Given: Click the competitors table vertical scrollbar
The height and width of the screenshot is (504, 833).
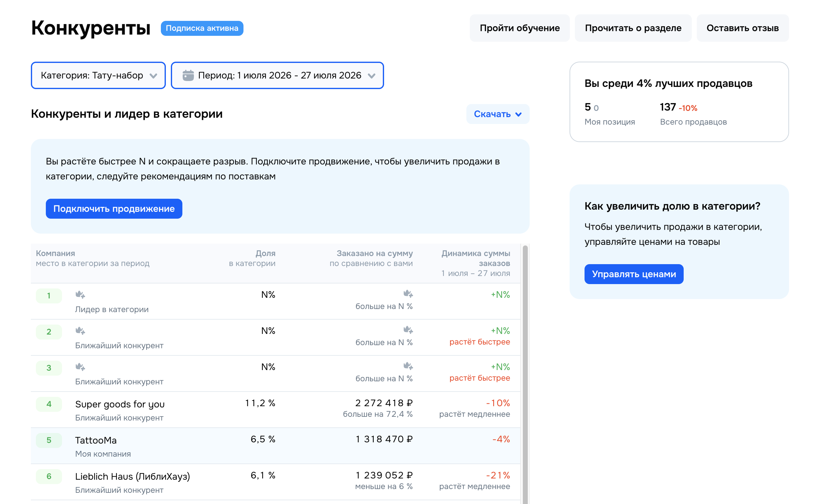Looking at the screenshot, I should point(525,374).
